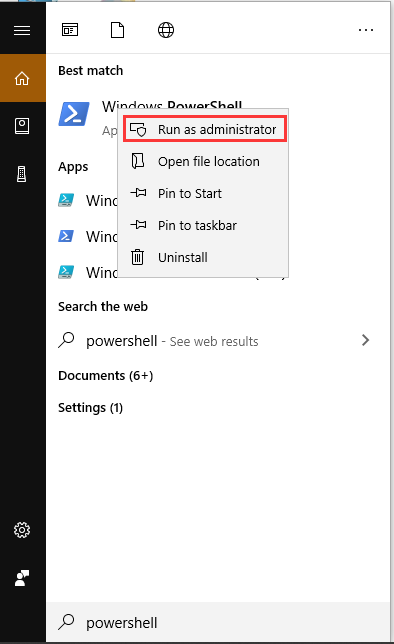The width and height of the screenshot is (394, 644).
Task: Filter results by Apps icon
Action: tap(70, 30)
